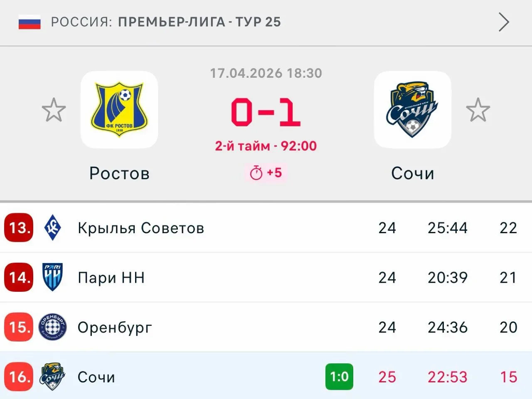This screenshot has height=399, width=532.
Task: Open the Крылья Советов team row
Action: point(141,228)
